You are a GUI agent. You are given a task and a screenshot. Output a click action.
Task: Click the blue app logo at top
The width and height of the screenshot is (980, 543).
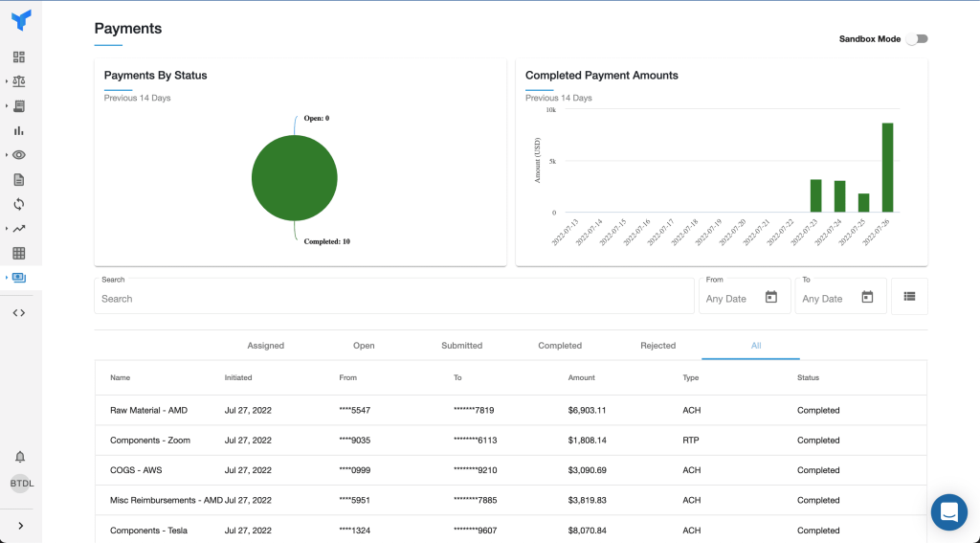click(x=21, y=20)
